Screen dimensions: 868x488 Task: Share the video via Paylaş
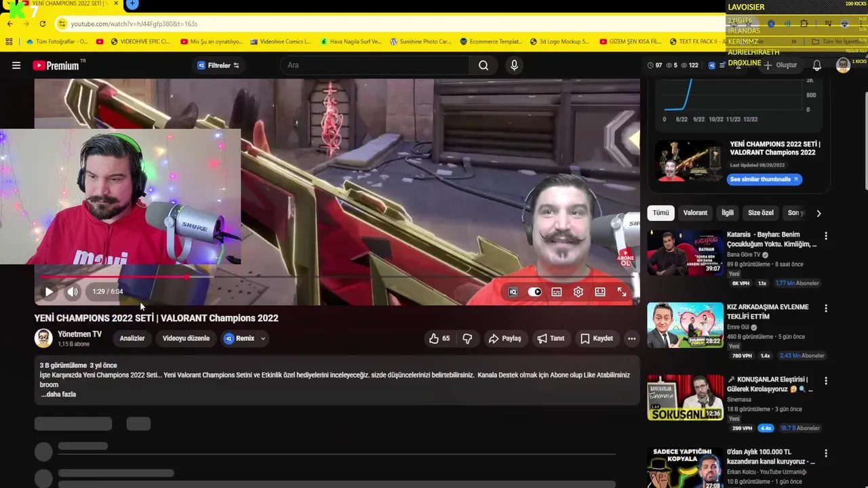click(505, 338)
